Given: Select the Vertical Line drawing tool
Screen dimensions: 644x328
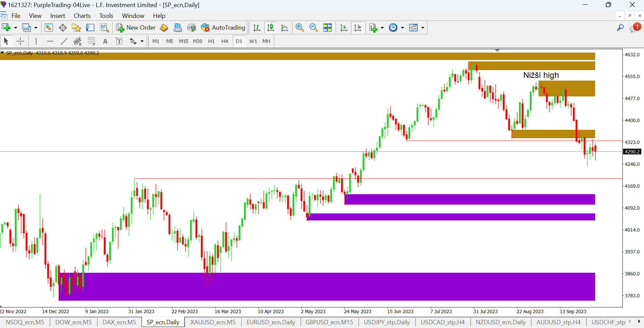Looking at the screenshot, I should click(x=36, y=41).
